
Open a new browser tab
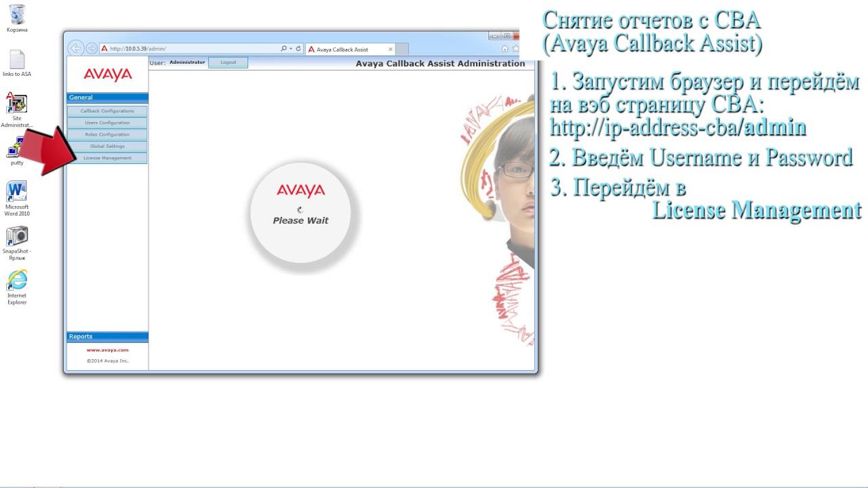(401, 49)
